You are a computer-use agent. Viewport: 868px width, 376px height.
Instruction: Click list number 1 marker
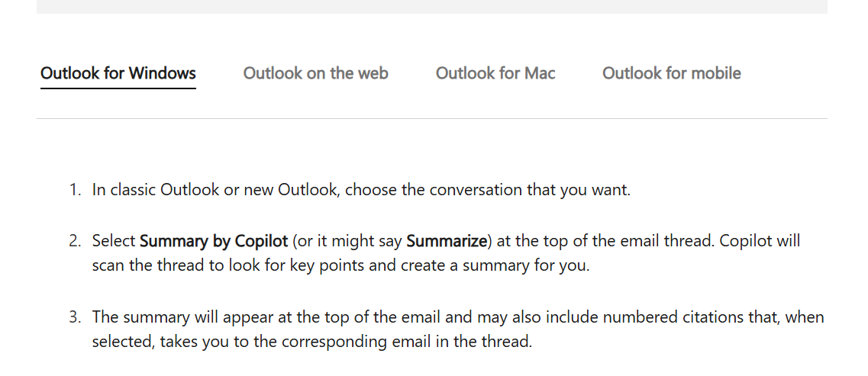[76, 190]
